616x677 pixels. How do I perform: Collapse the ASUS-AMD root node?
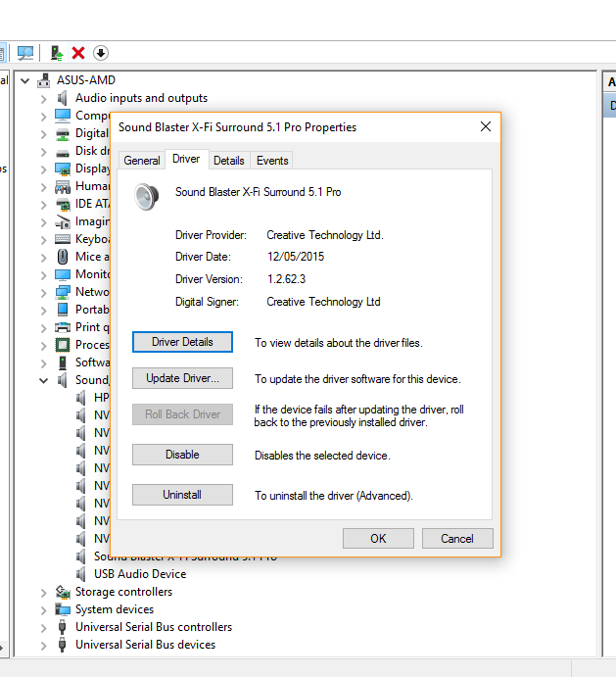coord(25,80)
